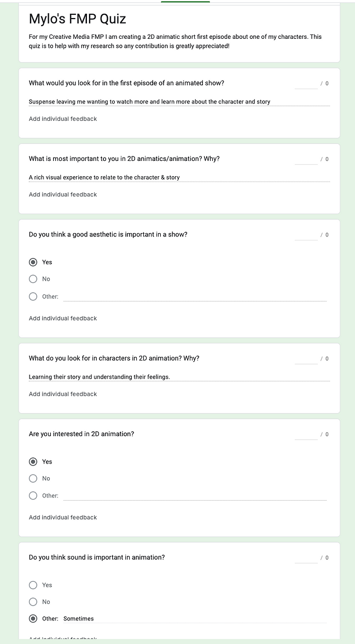
Task: Choose Other radio for 2D animation interest
Action: tap(33, 496)
